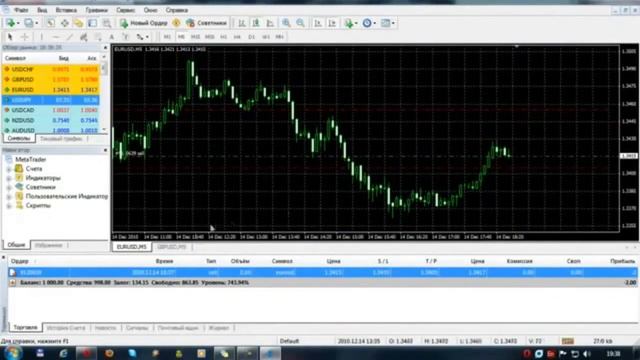This screenshot has height=360, width=640.
Task: Switch chart to line chart view
Action: point(270,23)
